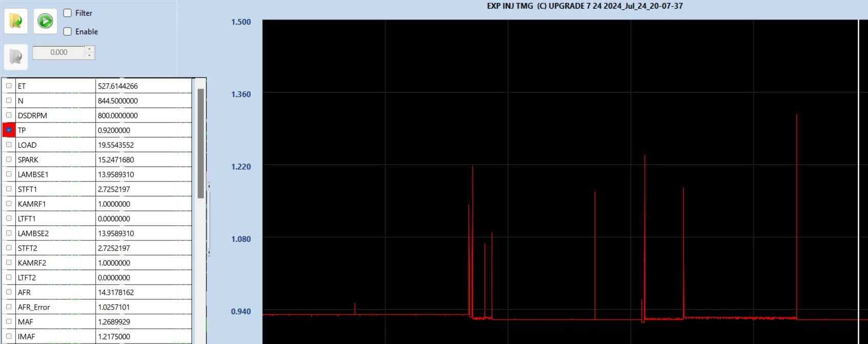Click the green play button icon

(x=45, y=21)
